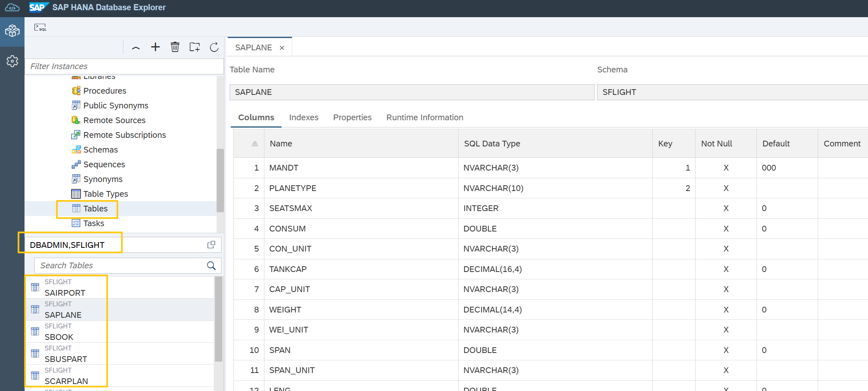Select Public Synonyms tree node
The image size is (868, 391).
[x=116, y=106]
